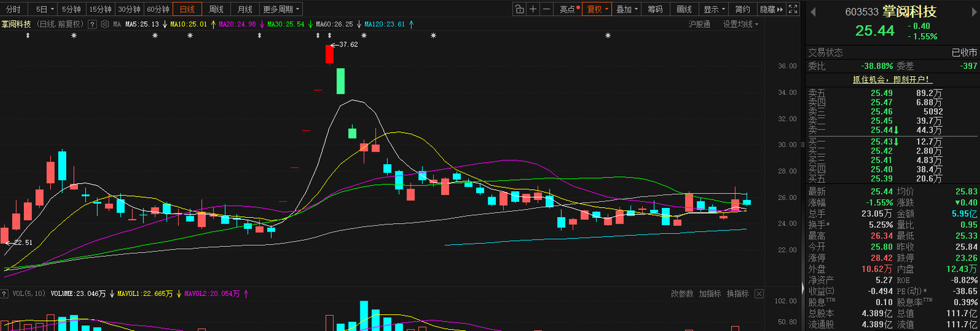This screenshot has height=331, width=980.
Task: Click the 卖五 price 25.49 row
Action: click(x=893, y=93)
